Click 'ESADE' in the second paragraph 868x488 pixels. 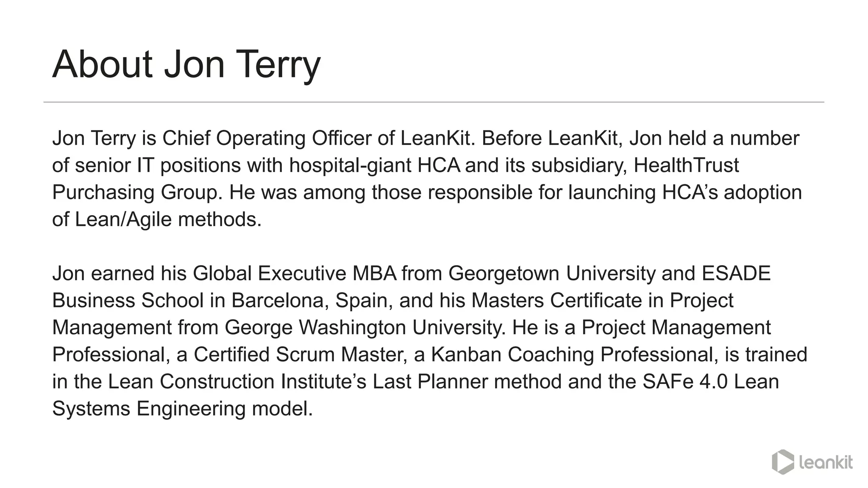pyautogui.click(x=736, y=273)
